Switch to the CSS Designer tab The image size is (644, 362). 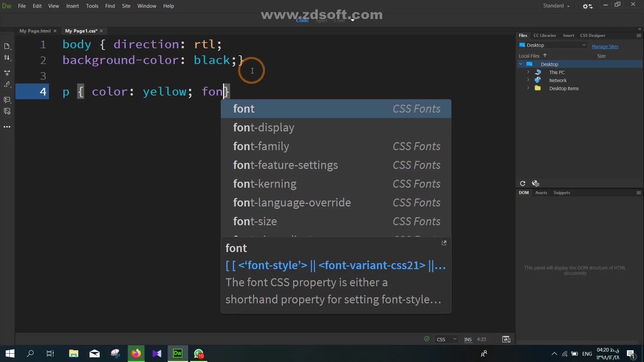click(x=592, y=36)
